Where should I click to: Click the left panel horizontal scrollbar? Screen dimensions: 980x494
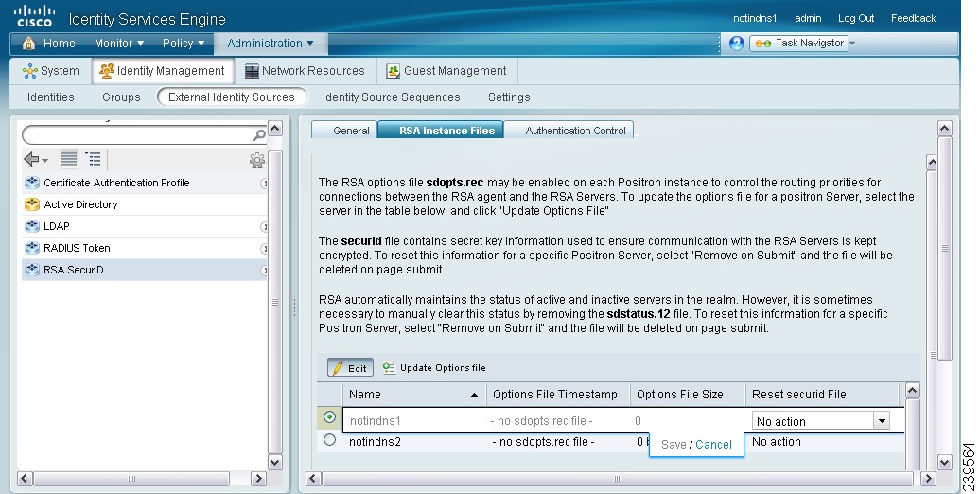131,479
